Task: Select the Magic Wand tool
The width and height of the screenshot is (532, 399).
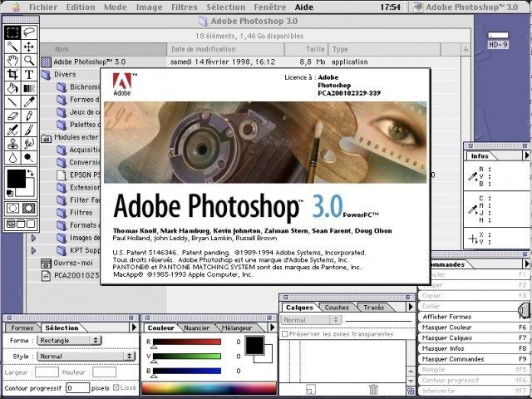Action: click(x=12, y=47)
